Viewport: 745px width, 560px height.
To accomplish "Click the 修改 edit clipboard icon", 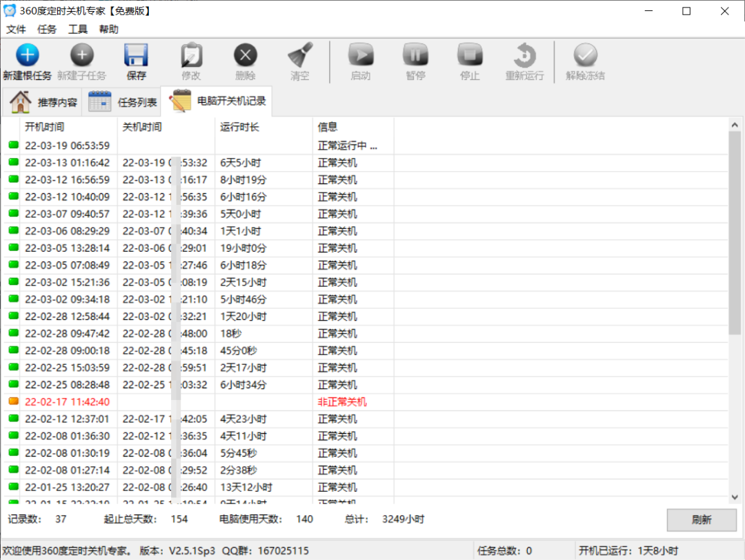I will 191,55.
